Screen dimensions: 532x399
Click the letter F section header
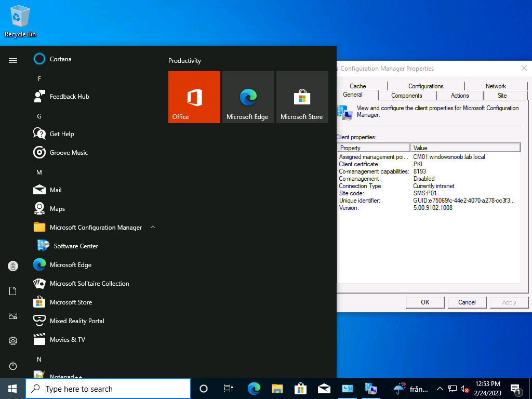point(39,79)
